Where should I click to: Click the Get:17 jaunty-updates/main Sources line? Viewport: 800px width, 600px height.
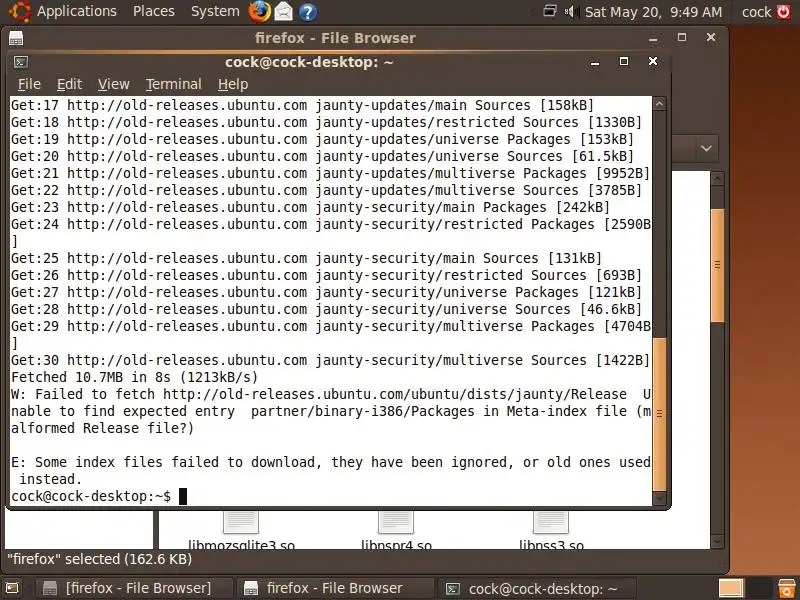click(303, 105)
